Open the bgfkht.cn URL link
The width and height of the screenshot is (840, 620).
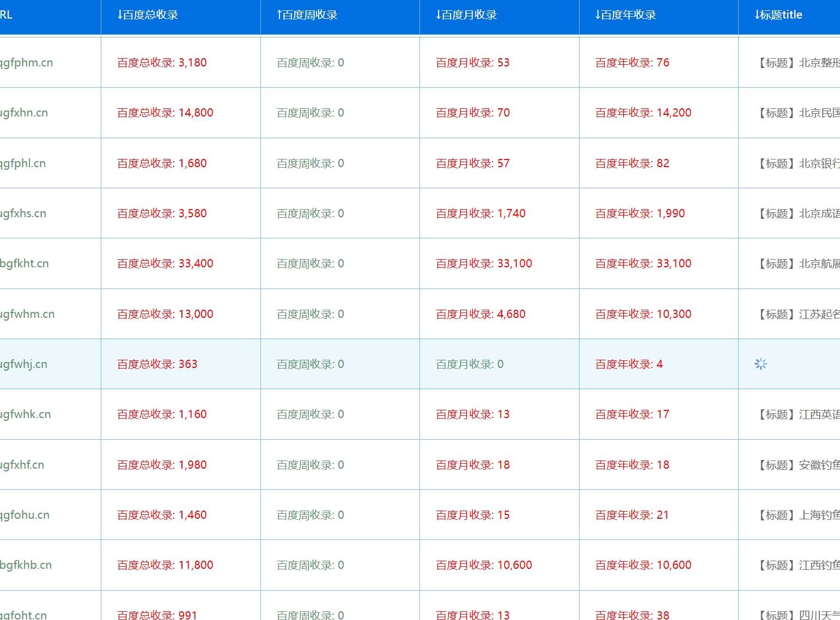(x=25, y=264)
